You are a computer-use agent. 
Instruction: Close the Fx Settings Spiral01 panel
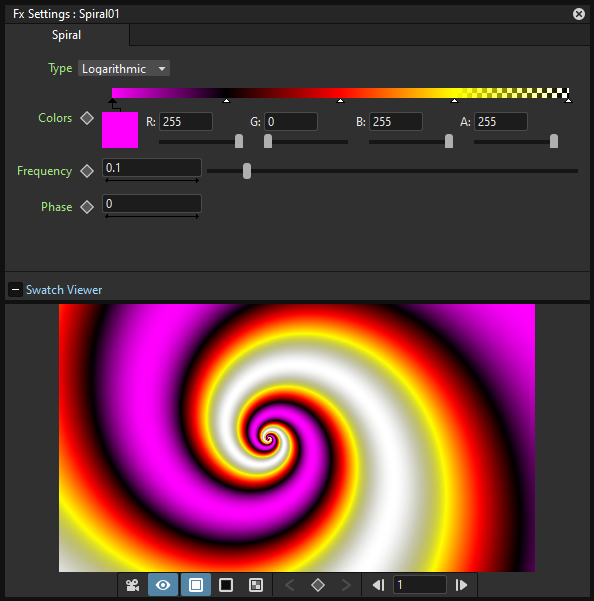pyautogui.click(x=579, y=14)
